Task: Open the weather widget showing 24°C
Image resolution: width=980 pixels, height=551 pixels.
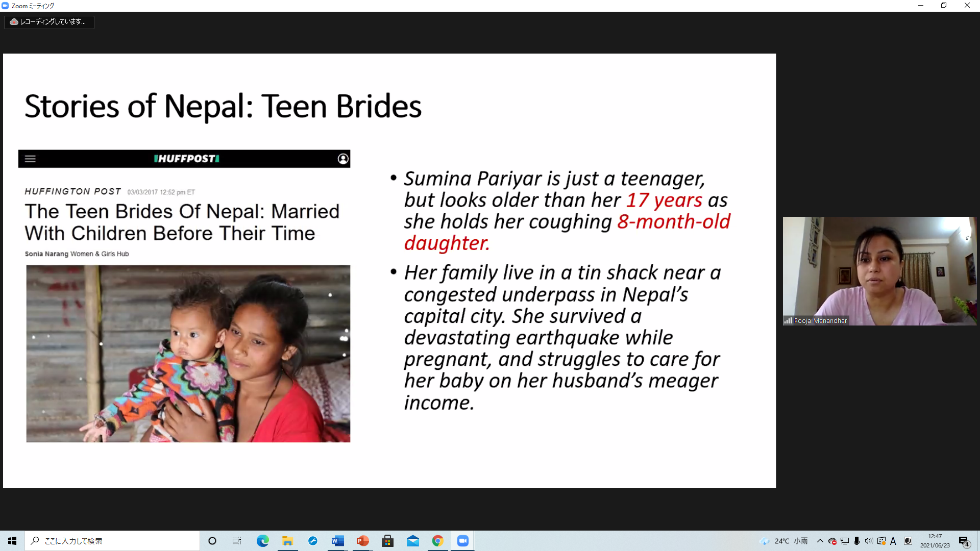Action: [784, 541]
